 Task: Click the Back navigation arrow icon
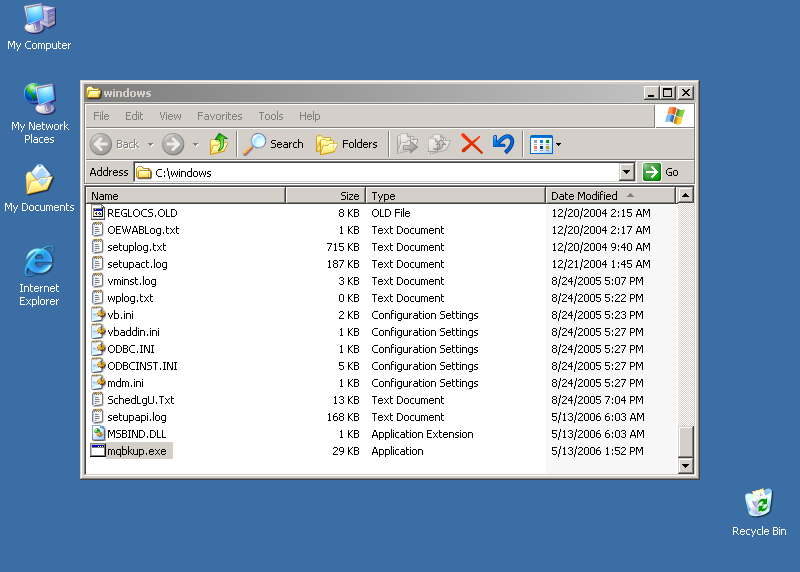click(101, 144)
